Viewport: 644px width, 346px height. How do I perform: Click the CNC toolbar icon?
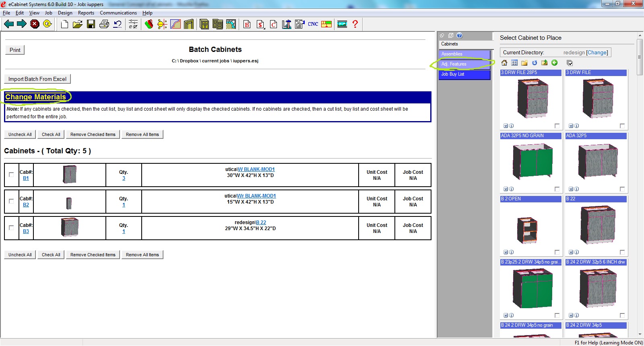(313, 24)
